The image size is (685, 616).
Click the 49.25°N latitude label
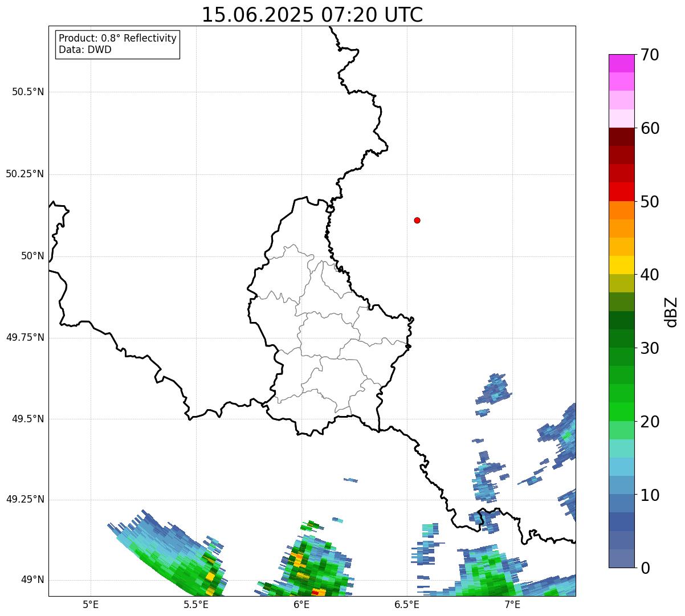pos(25,499)
